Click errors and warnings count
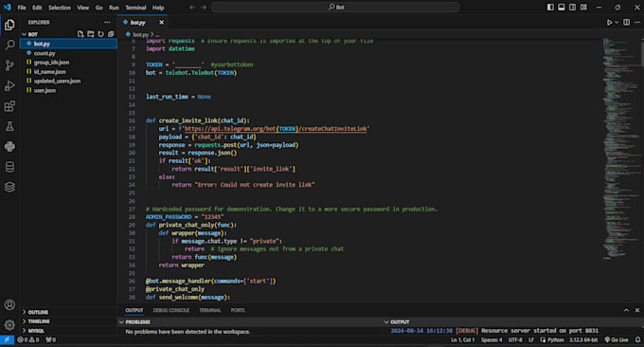The height and width of the screenshot is (347, 644). pos(27,339)
